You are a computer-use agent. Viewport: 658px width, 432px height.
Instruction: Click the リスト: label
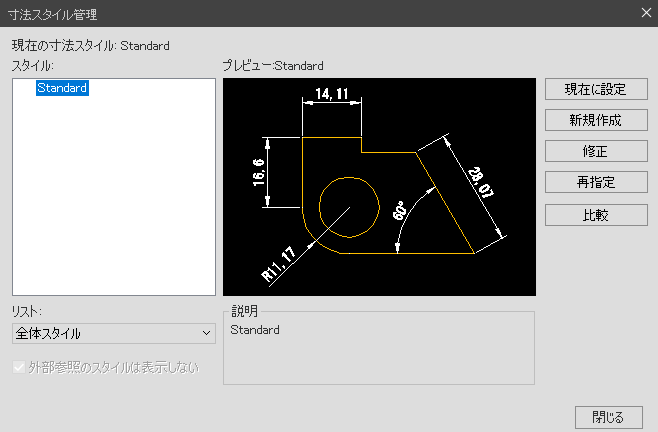[26, 311]
